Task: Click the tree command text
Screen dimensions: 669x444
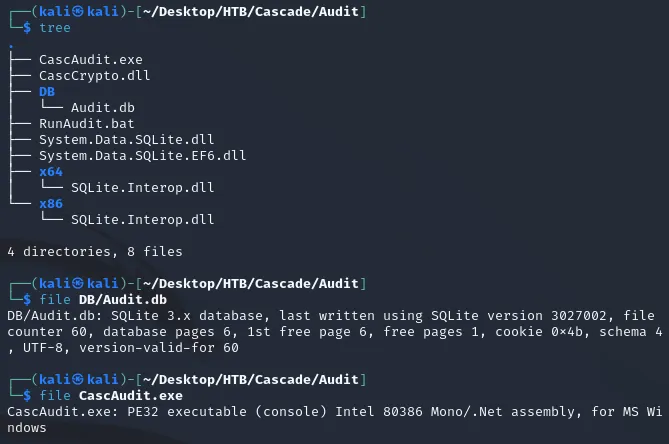Action: tap(55, 28)
